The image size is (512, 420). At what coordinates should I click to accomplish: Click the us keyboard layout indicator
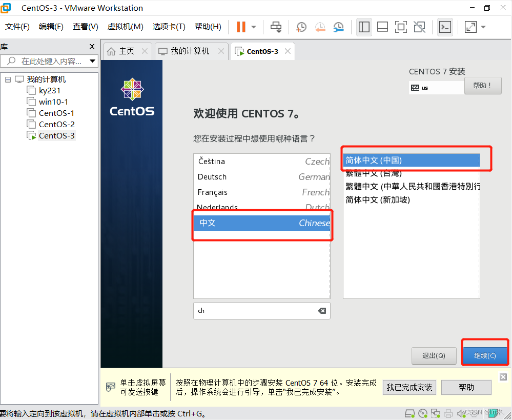point(436,88)
